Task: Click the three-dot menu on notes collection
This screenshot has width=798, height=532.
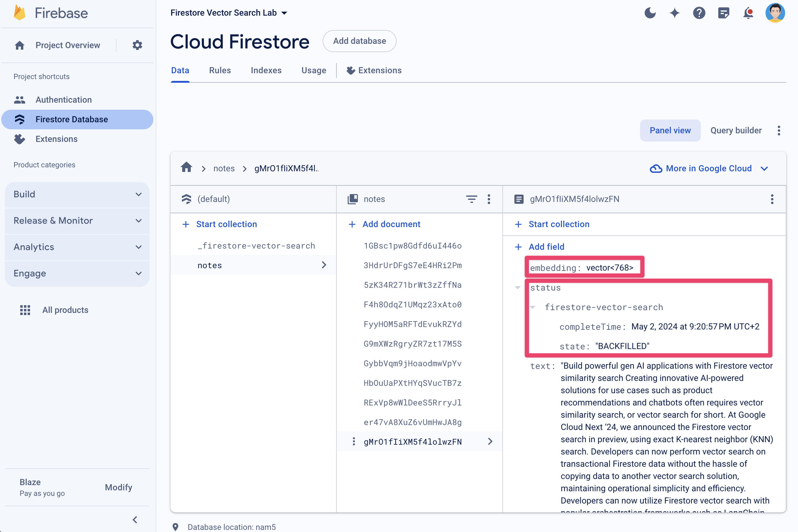Action: tap(489, 199)
